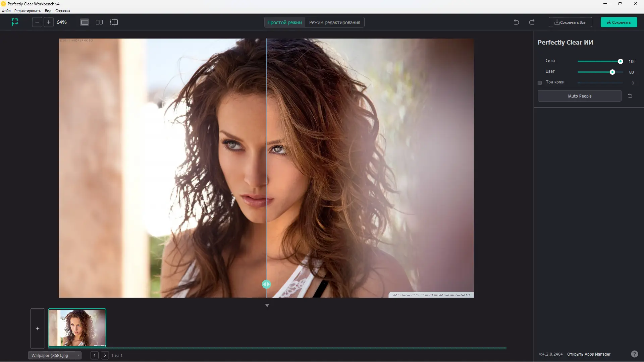This screenshot has width=644, height=362.
Task: Click the Сохранить Все button
Action: pyautogui.click(x=570, y=22)
